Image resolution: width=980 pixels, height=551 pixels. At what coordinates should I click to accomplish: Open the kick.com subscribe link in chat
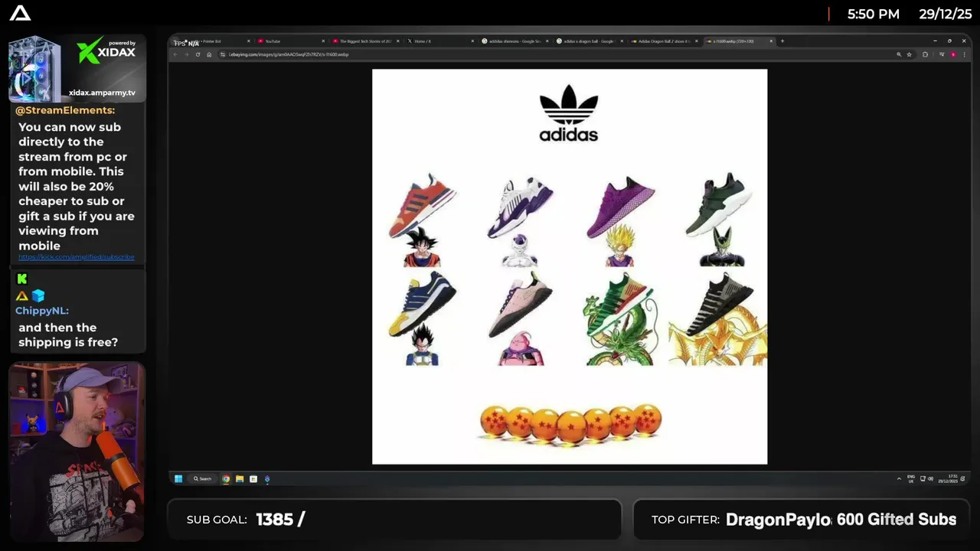77,257
